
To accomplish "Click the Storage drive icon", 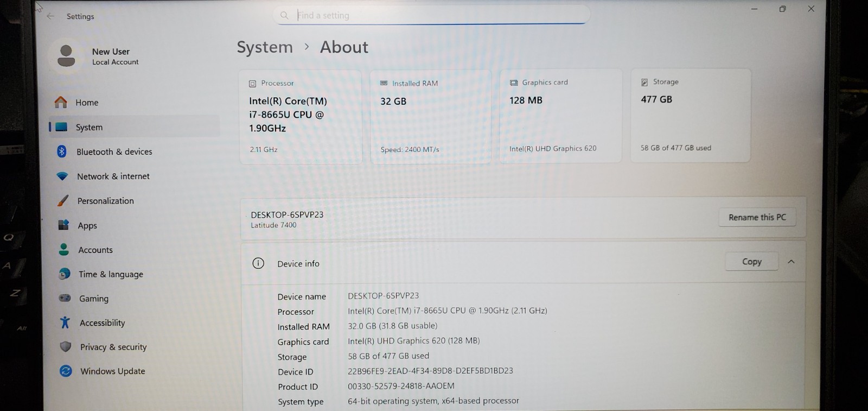I will pos(644,82).
